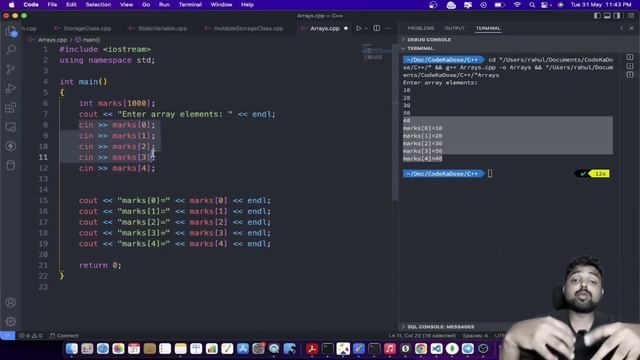Open the Extensions view
The image size is (640, 360).
pos(11,108)
